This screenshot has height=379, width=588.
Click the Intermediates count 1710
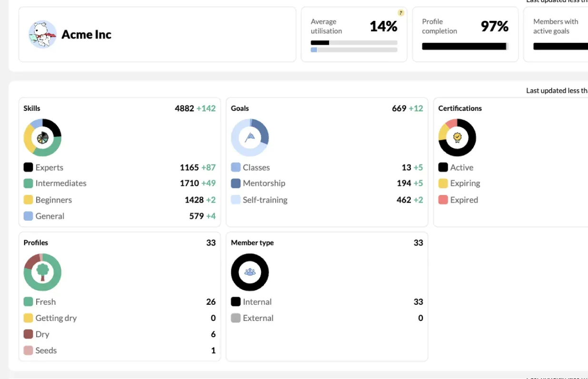[x=189, y=183]
